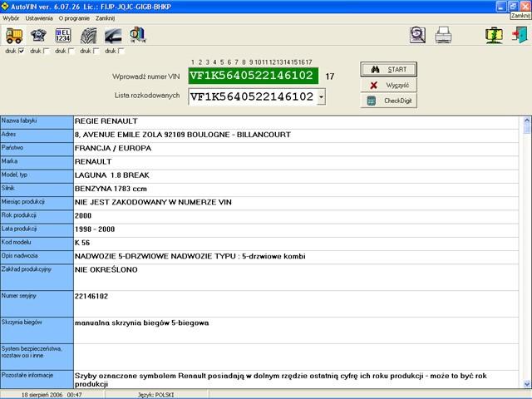Click the green VIN number input field
The width and height of the screenshot is (532, 399).
pos(253,76)
